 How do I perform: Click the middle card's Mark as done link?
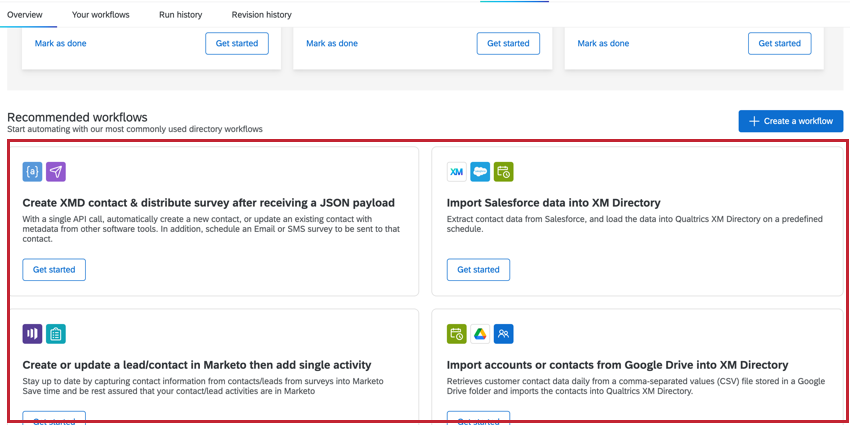click(x=332, y=43)
